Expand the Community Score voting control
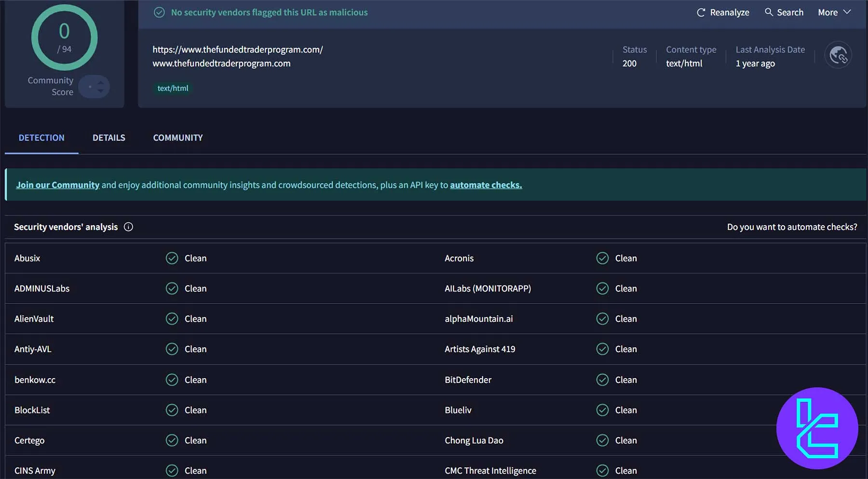This screenshot has height=479, width=868. [x=94, y=86]
